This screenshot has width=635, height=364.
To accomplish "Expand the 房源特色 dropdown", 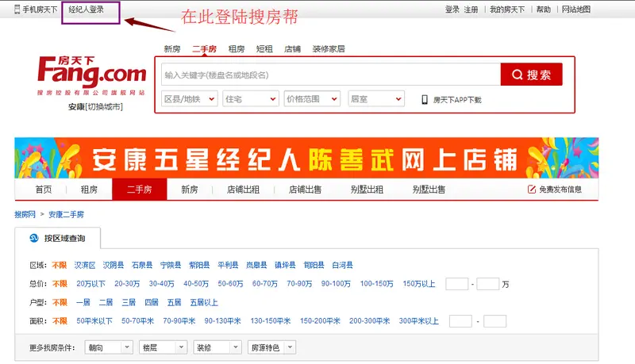I will (x=271, y=347).
